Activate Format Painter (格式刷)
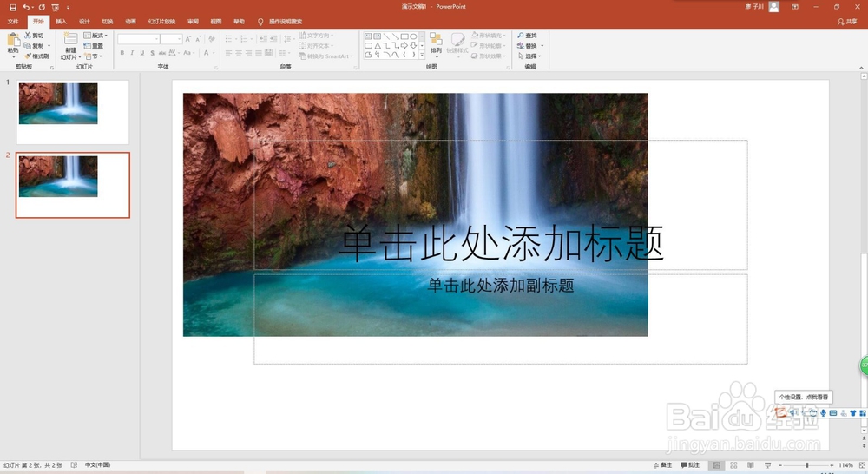The height and width of the screenshot is (474, 868). point(36,56)
